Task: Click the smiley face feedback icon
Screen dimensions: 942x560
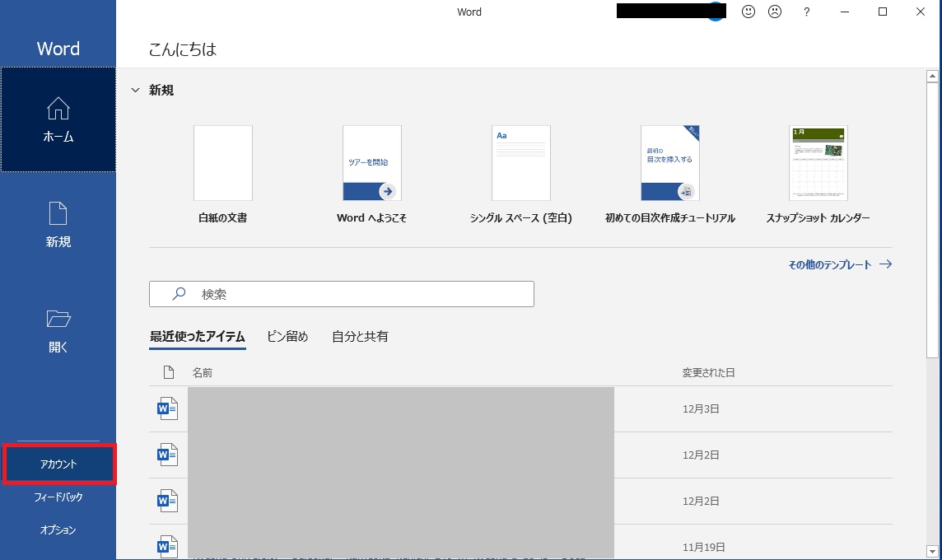Action: [748, 12]
